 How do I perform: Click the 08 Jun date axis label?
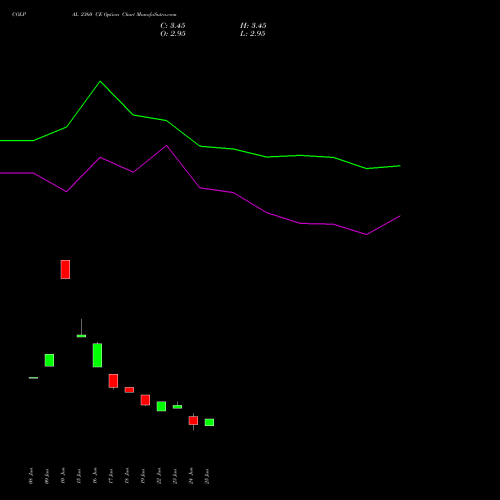pyautogui.click(x=31, y=476)
